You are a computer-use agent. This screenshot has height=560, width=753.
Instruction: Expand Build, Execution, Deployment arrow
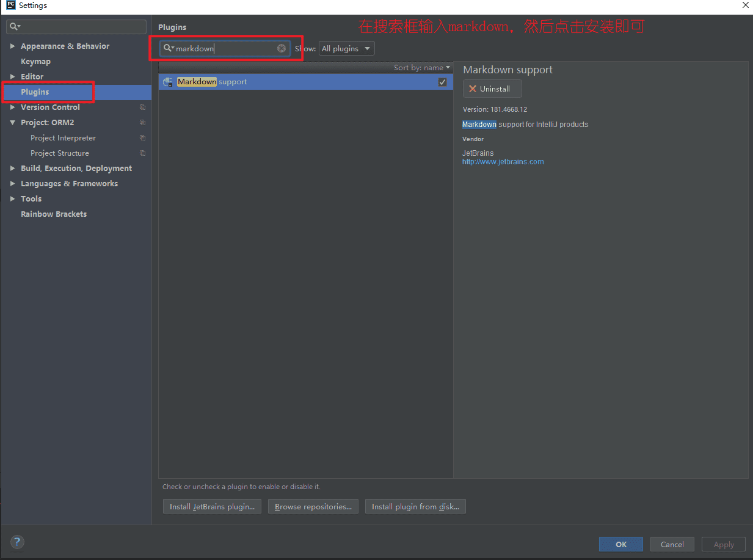coord(12,169)
